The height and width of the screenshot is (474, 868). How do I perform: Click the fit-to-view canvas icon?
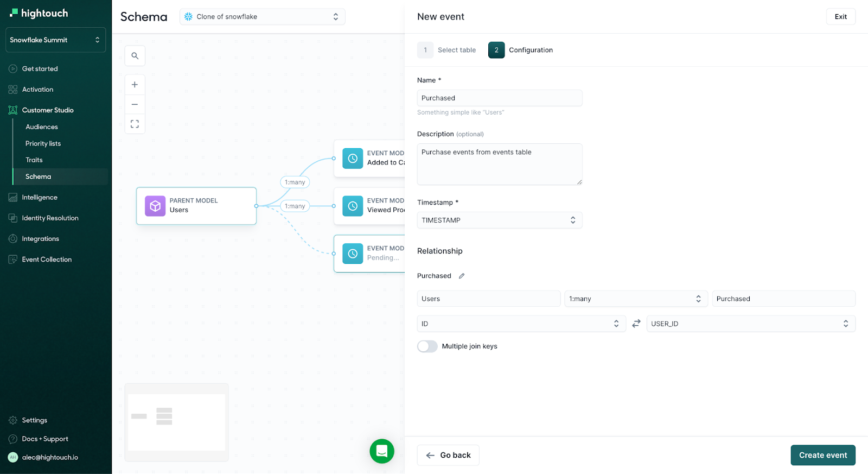tap(135, 124)
